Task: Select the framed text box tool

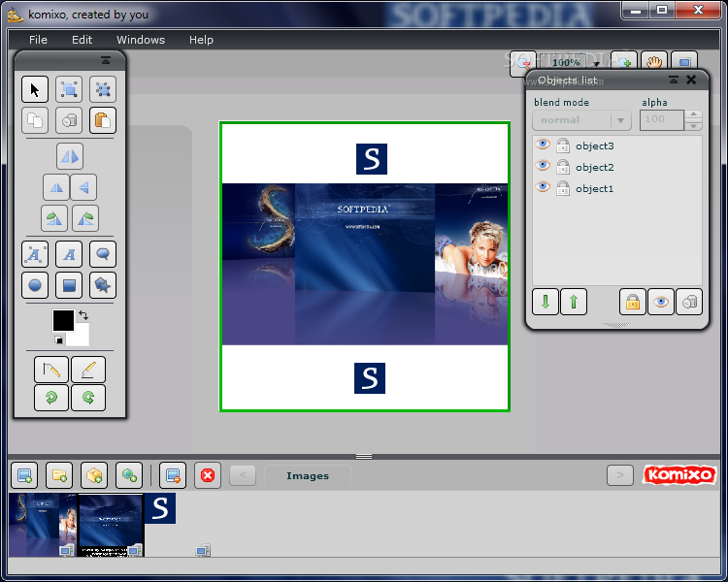Action: pyautogui.click(x=35, y=254)
